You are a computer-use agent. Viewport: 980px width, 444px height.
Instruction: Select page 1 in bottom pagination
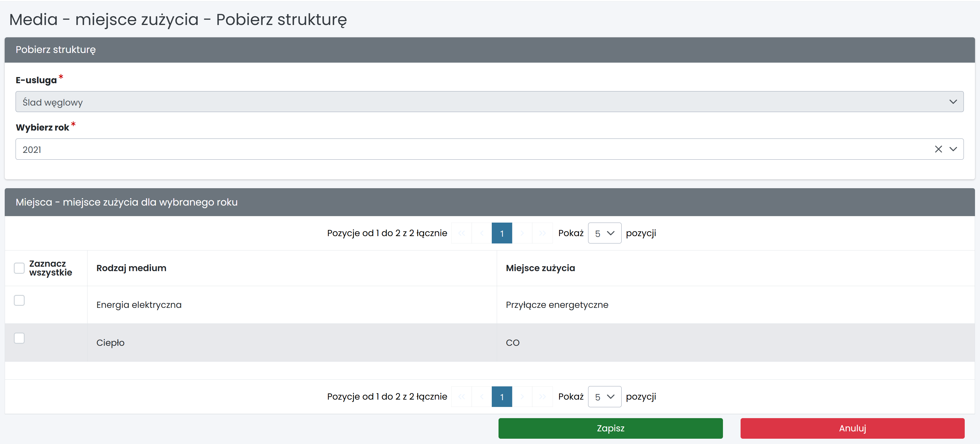[x=502, y=397]
